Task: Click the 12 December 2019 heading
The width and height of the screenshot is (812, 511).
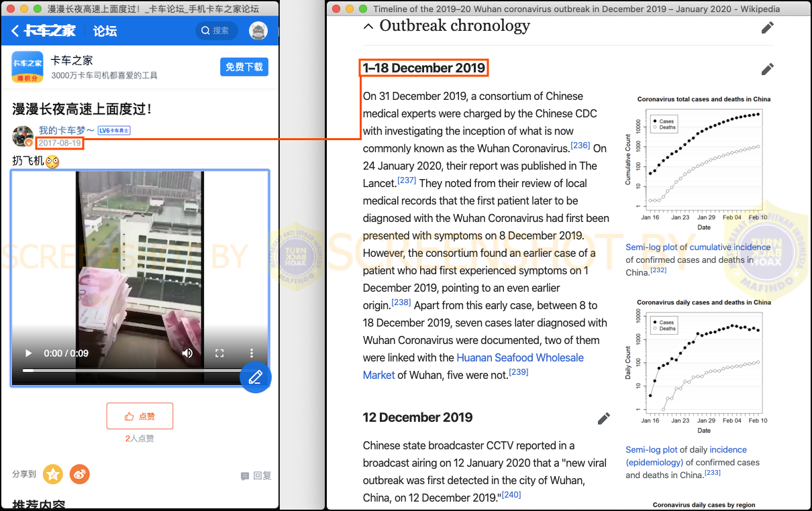Action: (417, 417)
